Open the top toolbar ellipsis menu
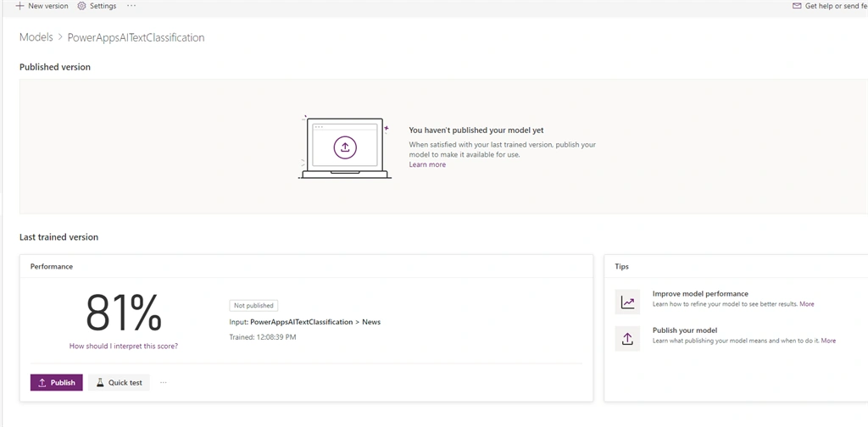Viewport: 868px width, 427px height. 131,6
